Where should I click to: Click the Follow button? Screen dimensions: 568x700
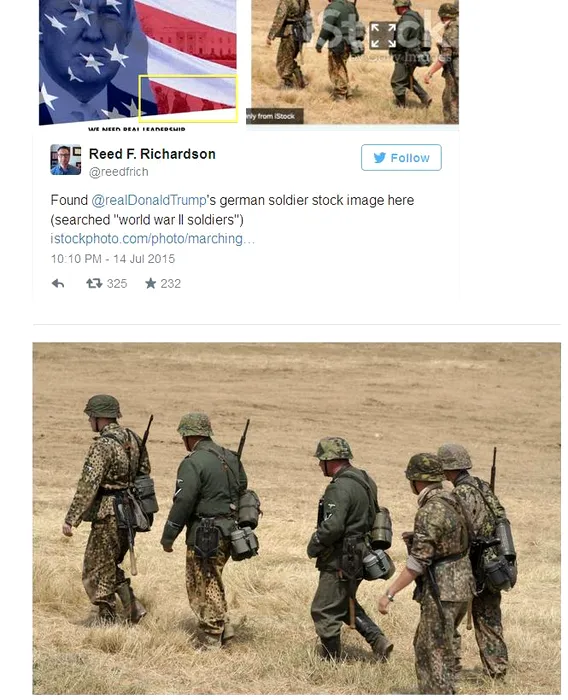point(401,157)
